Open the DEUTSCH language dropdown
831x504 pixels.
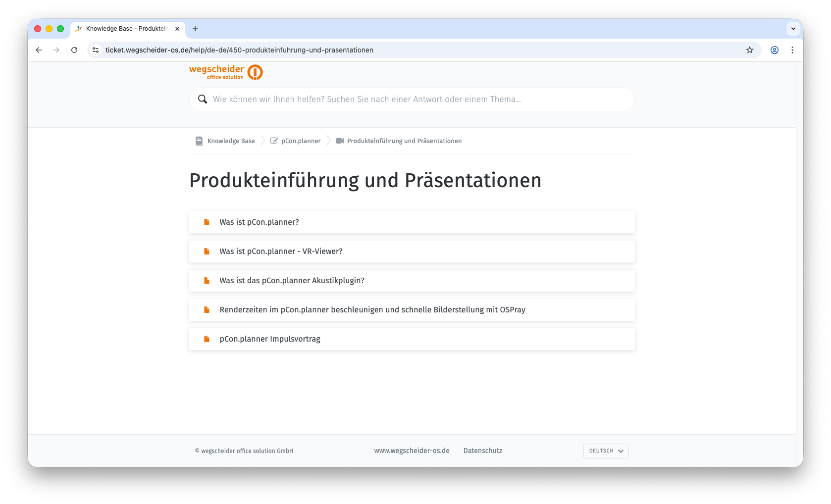pyautogui.click(x=606, y=451)
